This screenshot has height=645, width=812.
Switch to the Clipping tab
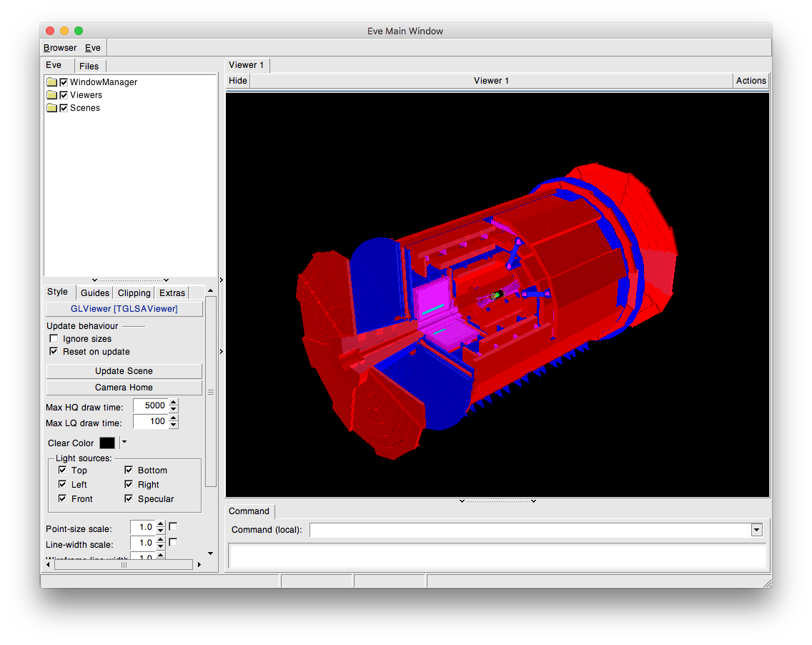134,292
